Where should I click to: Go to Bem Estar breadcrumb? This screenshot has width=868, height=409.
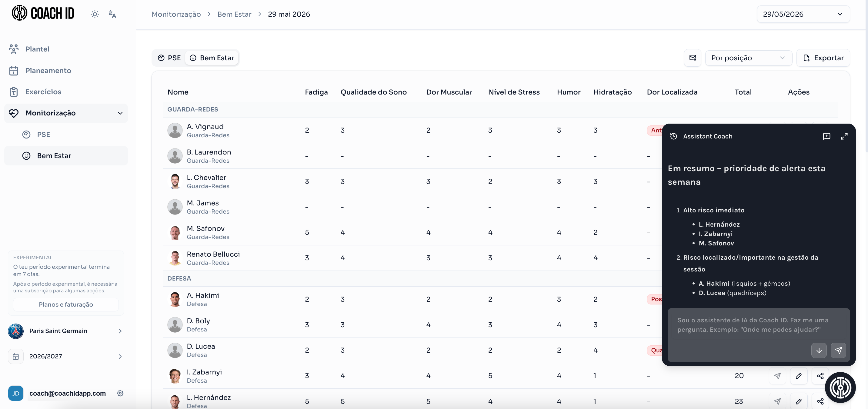tap(235, 14)
